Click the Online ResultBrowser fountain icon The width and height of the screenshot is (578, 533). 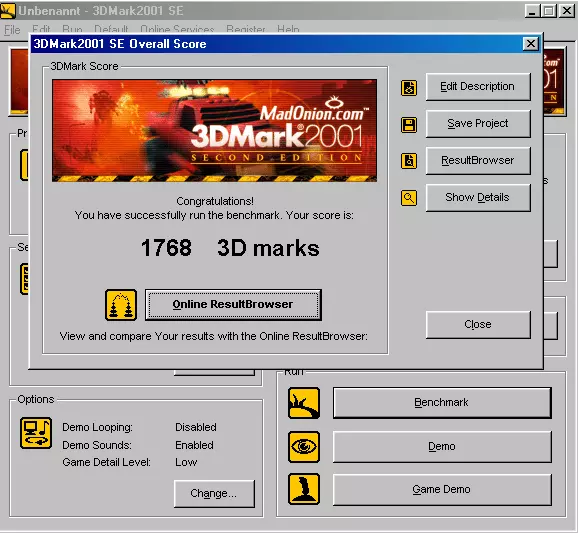coord(121,305)
